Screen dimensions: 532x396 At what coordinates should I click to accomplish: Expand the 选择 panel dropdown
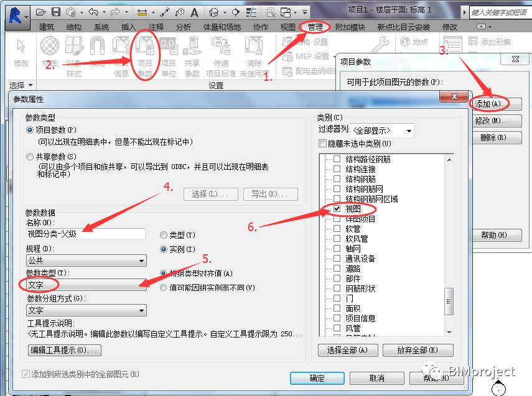(x=30, y=85)
